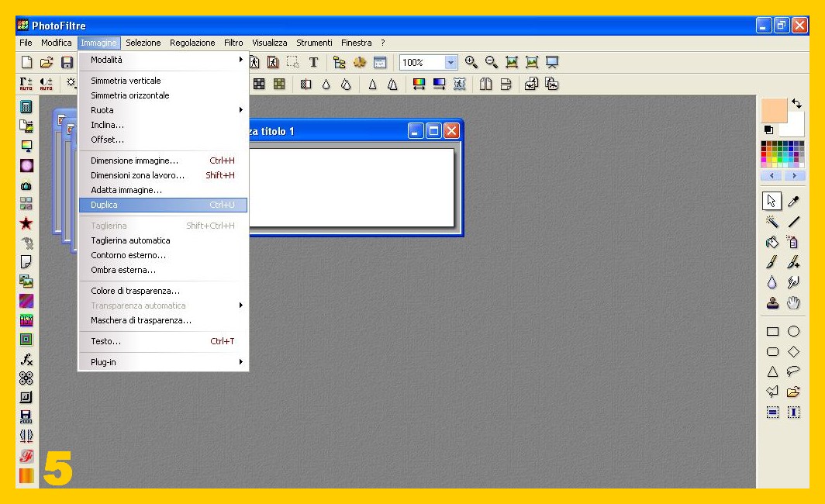Expand the Plug-in submenu
Image resolution: width=825 pixels, height=504 pixels.
[x=163, y=362]
